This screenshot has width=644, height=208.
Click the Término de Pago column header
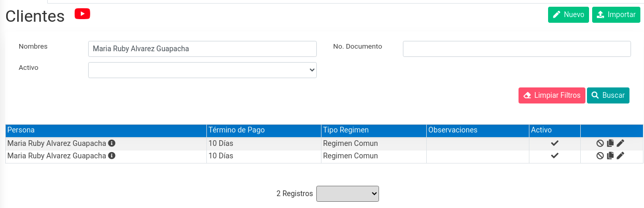pyautogui.click(x=263, y=130)
